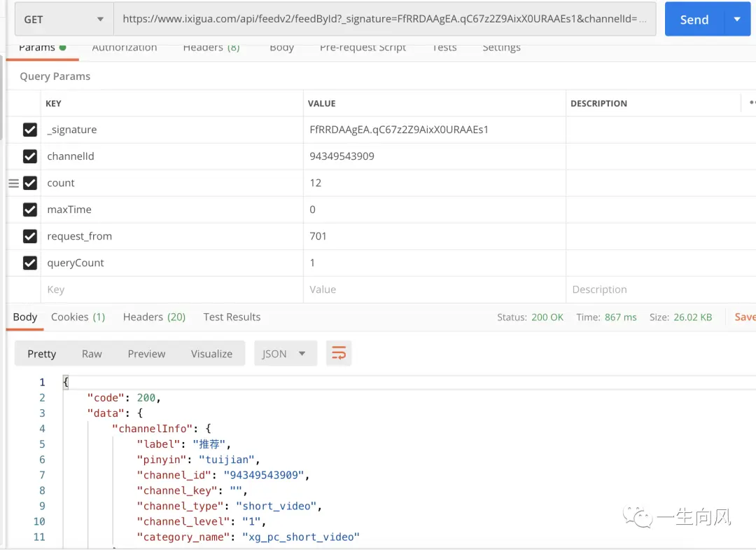
Task: Open the Authorization tab
Action: [125, 48]
